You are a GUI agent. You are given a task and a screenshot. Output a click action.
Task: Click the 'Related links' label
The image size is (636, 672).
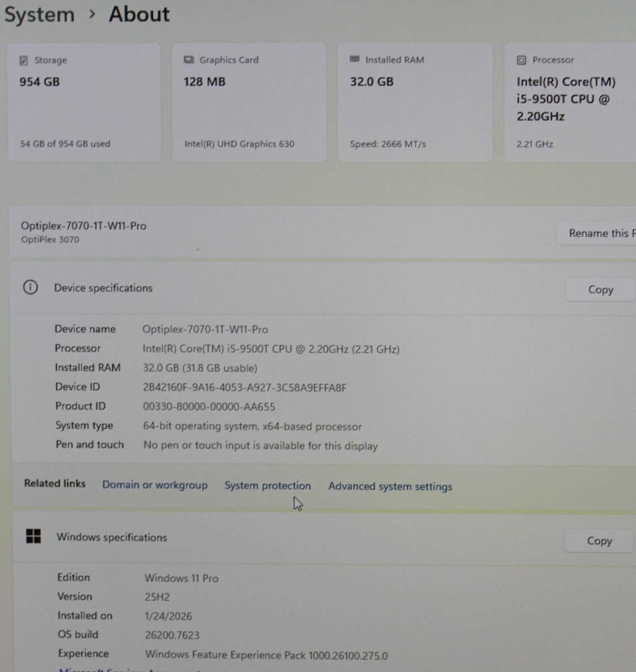(55, 483)
